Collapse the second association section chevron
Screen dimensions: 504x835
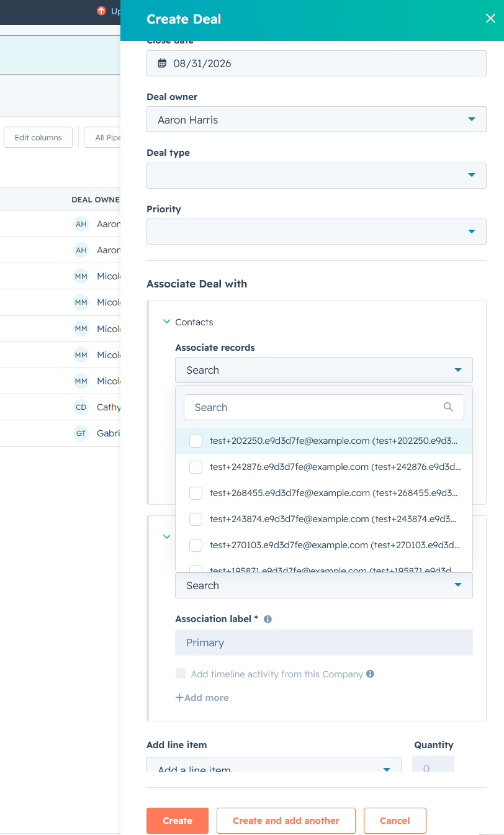pyautogui.click(x=166, y=536)
